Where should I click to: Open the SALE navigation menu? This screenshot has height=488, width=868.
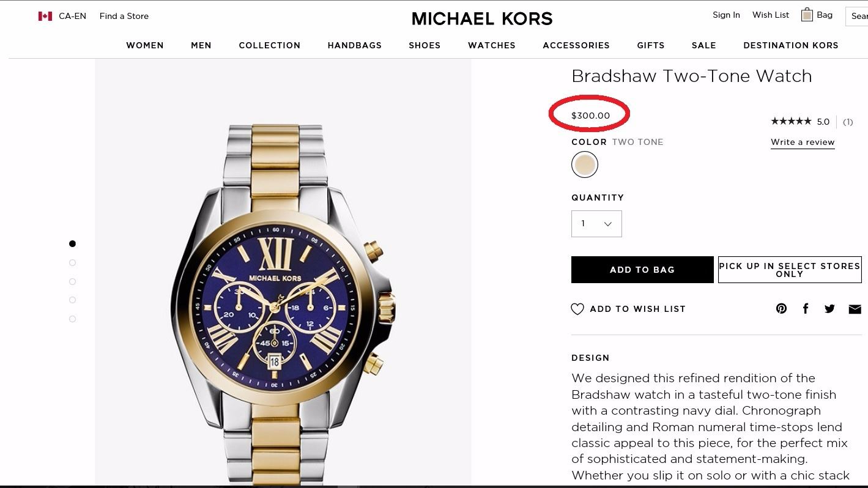(x=703, y=45)
